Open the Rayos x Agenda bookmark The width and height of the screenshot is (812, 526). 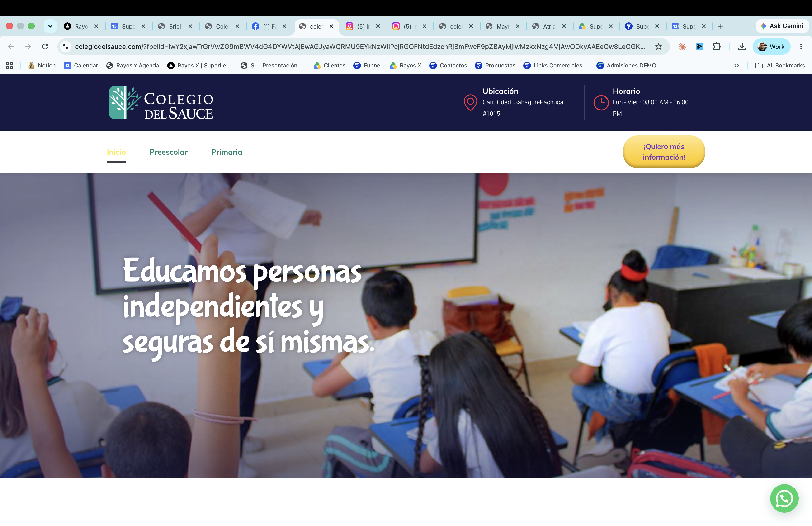133,66
